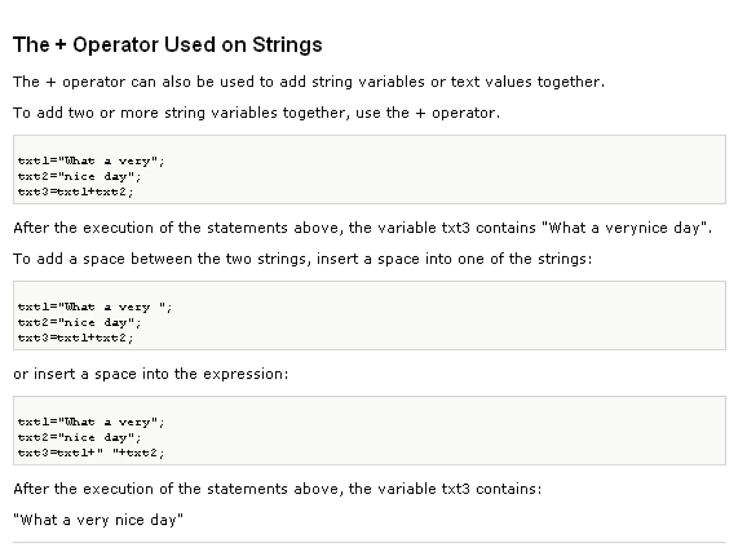Click the horizontal divider line at page bottom
Screen dimensions: 747x560
point(369,542)
